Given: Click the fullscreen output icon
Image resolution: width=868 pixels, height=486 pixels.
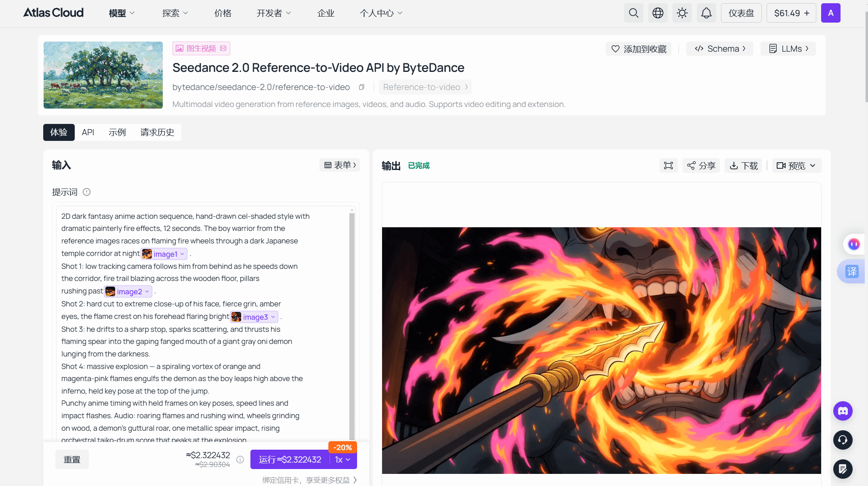Looking at the screenshot, I should click(668, 165).
